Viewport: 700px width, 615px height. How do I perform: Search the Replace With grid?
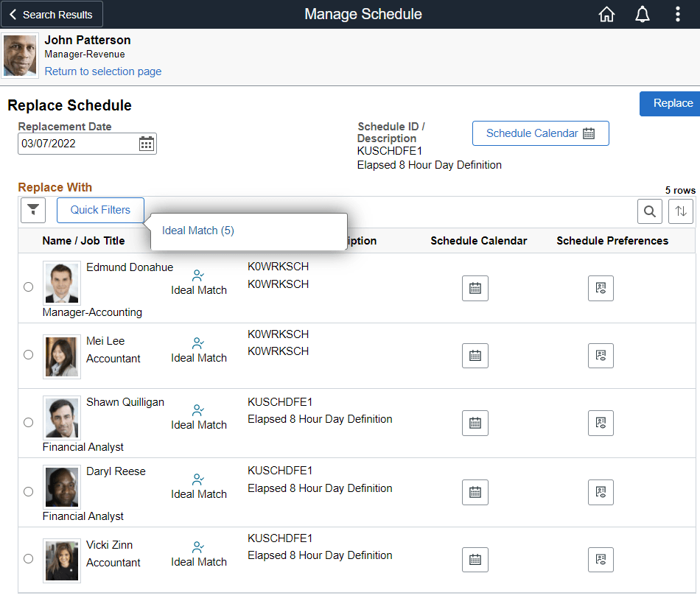click(x=649, y=211)
